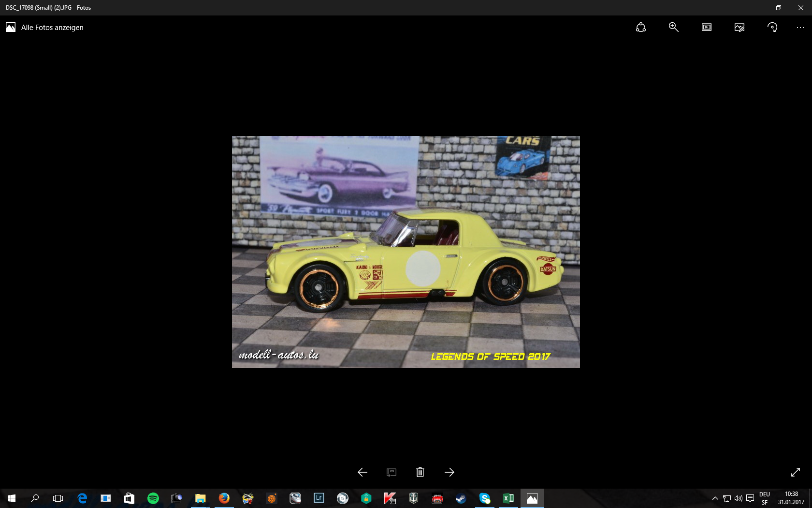Open the drawing annotation tool

391,472
